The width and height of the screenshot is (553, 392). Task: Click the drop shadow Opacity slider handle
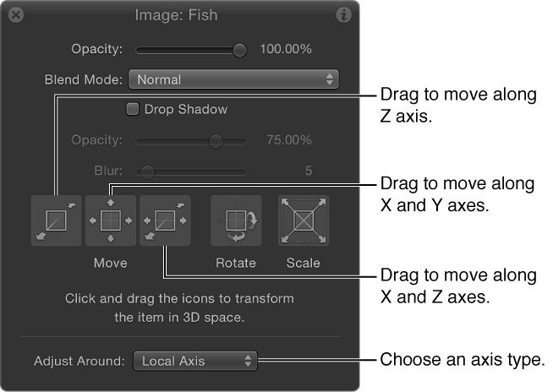click(x=216, y=140)
